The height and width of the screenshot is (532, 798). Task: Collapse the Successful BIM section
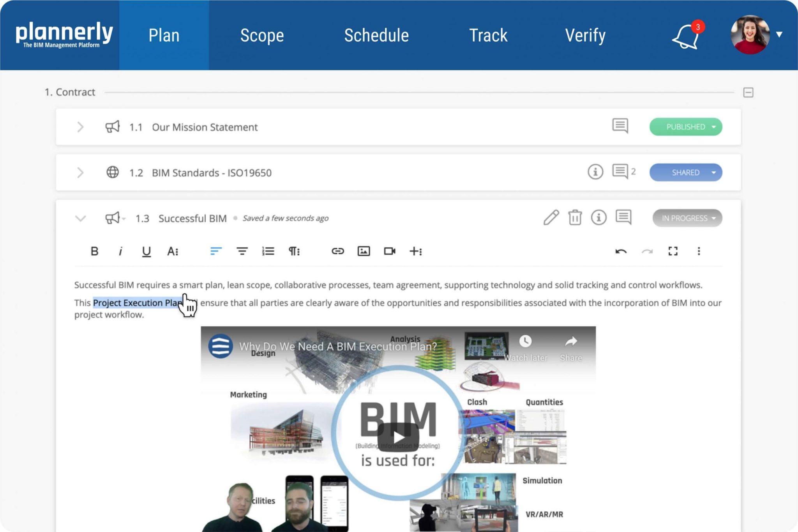81,218
